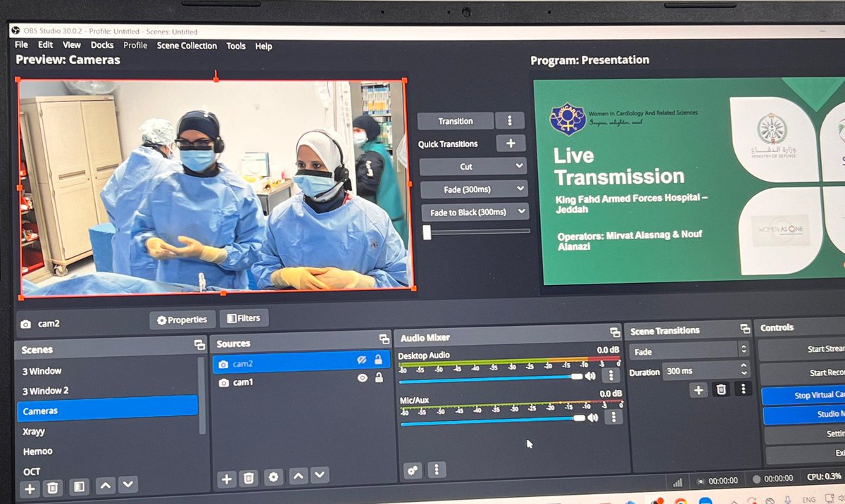Click the Mic/Aux volume slider
This screenshot has height=504, width=845.
pos(492,420)
